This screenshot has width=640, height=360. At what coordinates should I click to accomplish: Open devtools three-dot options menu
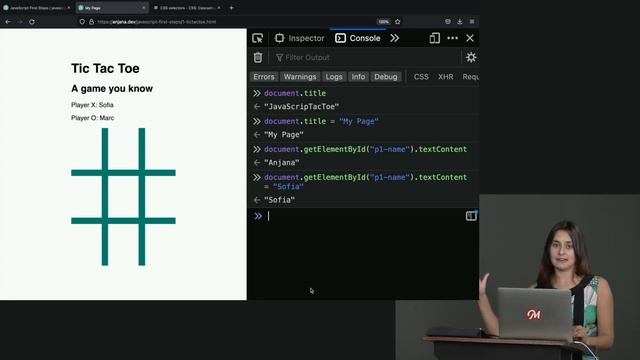[452, 38]
